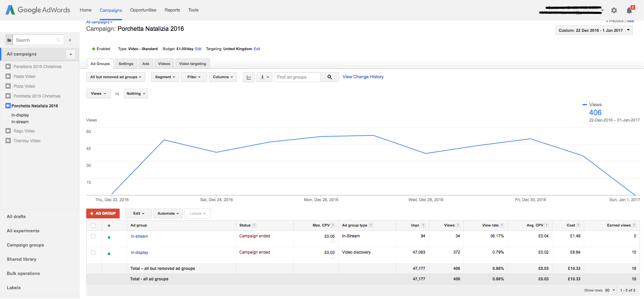Click the View rate help icon
Image resolution: width=644 pixels, height=299 pixels.
(x=502, y=226)
